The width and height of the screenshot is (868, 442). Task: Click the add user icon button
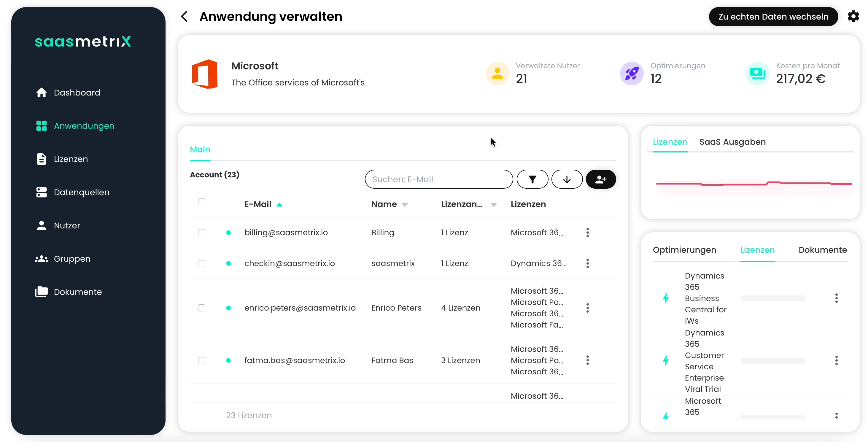[600, 179]
